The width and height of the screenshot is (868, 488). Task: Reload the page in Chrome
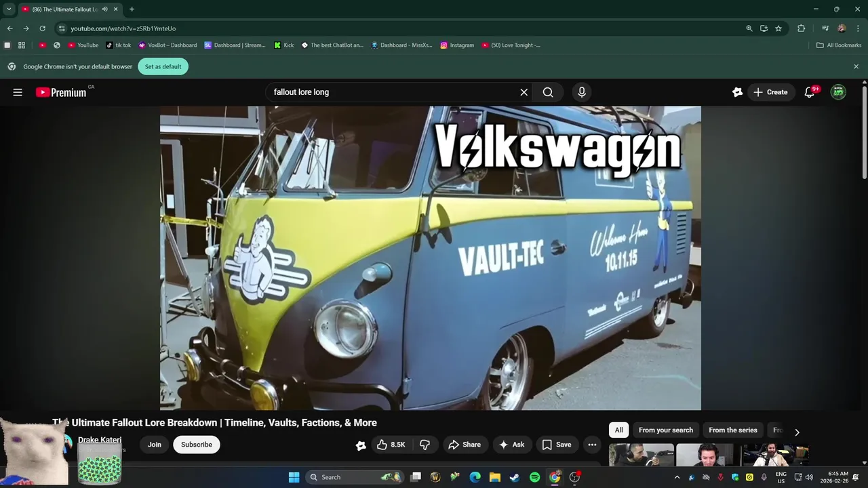coord(42,28)
